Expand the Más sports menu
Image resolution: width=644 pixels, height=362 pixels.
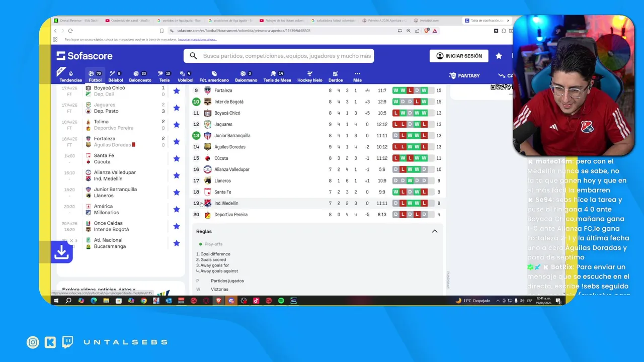357,76
